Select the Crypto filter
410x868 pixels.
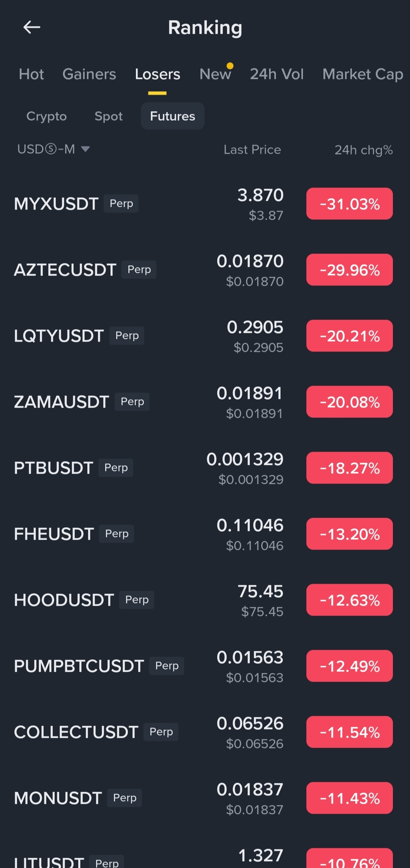click(x=46, y=116)
